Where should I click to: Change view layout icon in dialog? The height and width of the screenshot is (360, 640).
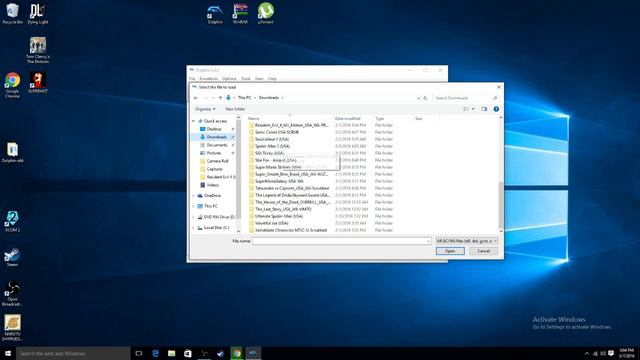tap(466, 109)
